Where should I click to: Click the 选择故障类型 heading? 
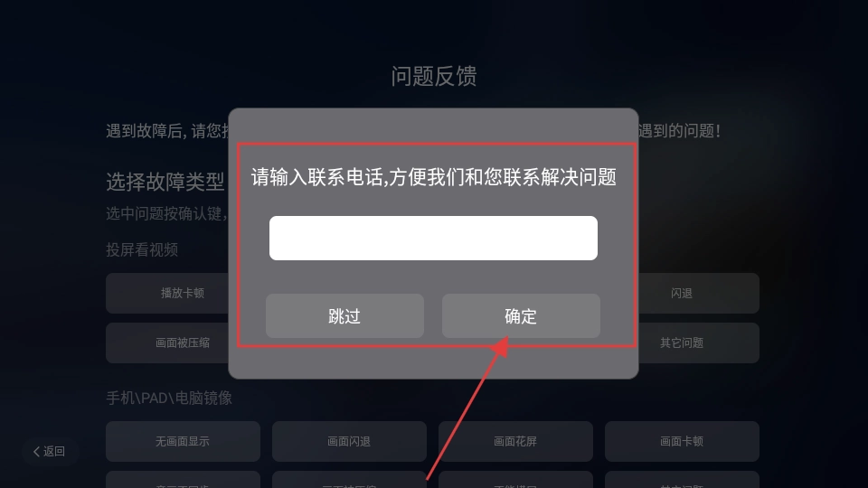pos(165,182)
